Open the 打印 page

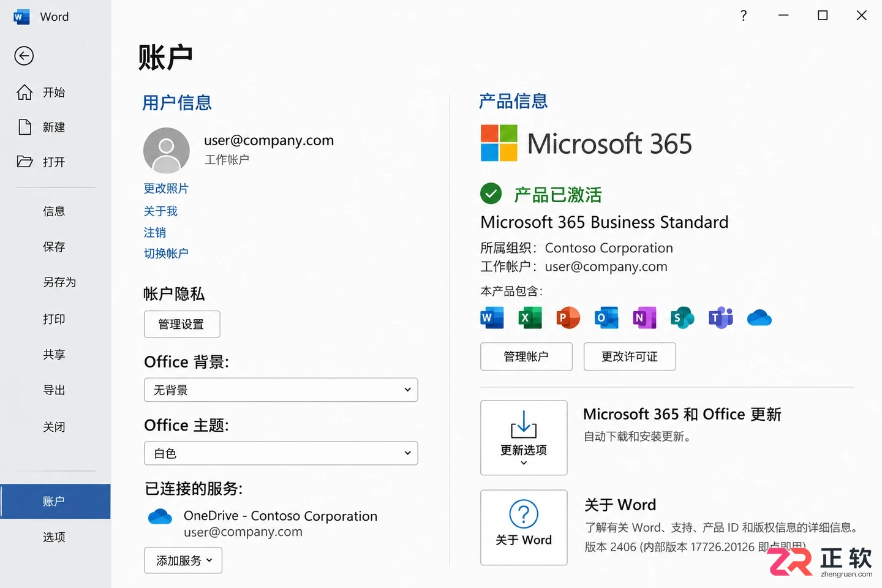tap(55, 319)
